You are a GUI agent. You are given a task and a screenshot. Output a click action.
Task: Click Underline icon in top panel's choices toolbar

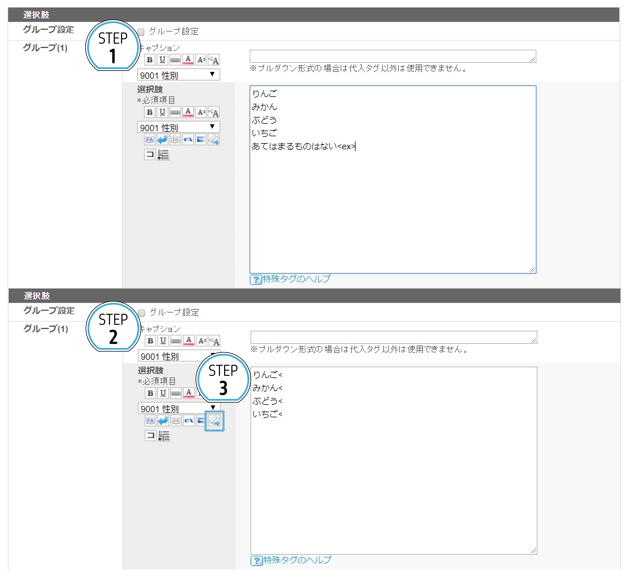(163, 113)
